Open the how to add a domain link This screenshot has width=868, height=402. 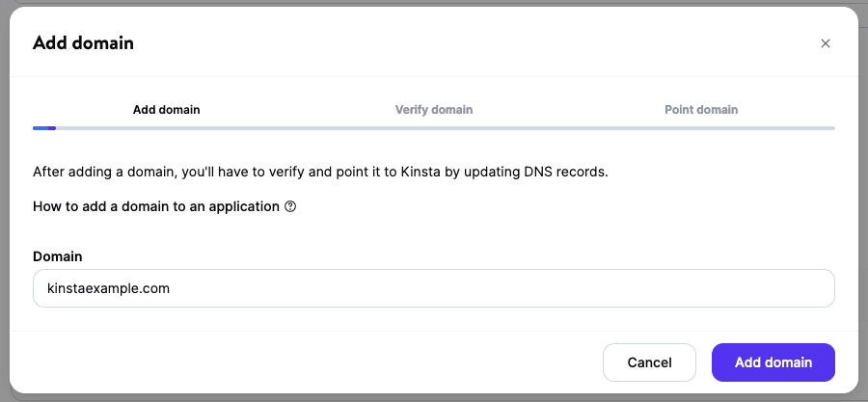point(156,206)
